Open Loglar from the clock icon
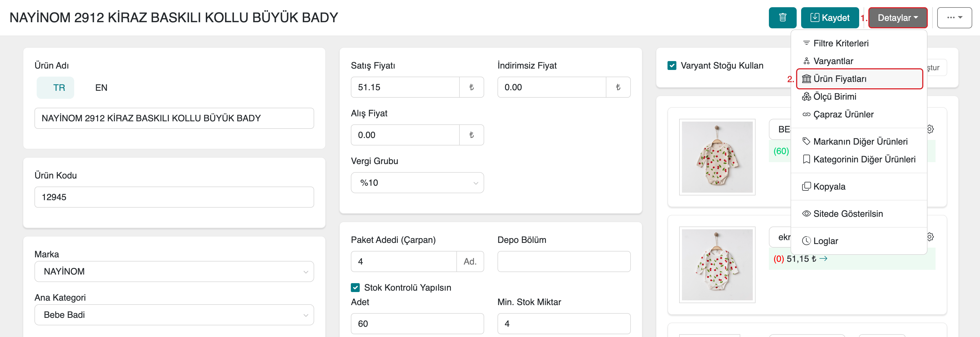The width and height of the screenshot is (980, 337). [825, 241]
